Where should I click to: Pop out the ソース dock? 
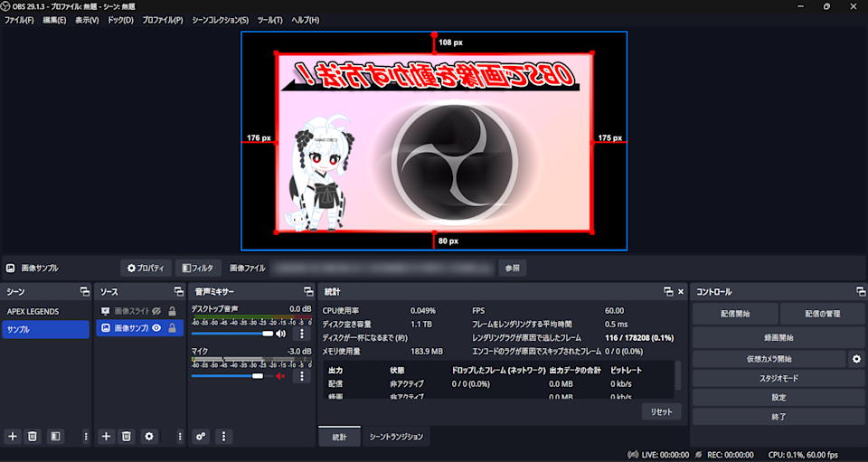179,292
